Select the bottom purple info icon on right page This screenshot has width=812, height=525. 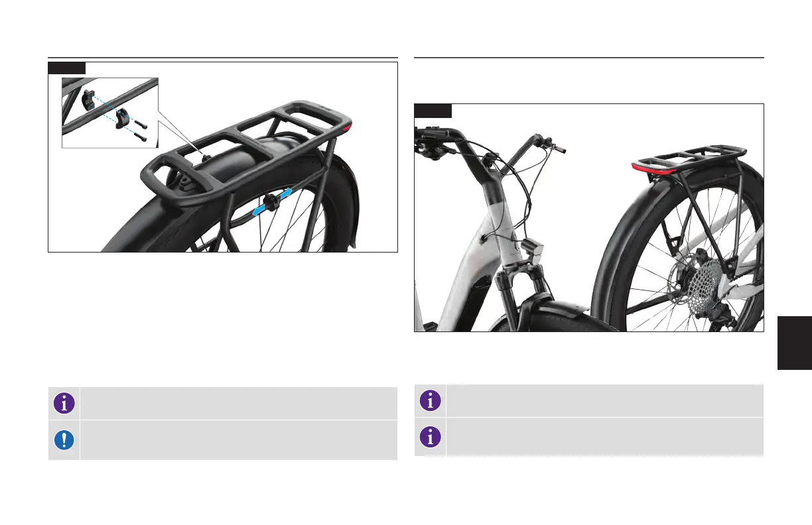point(431,437)
